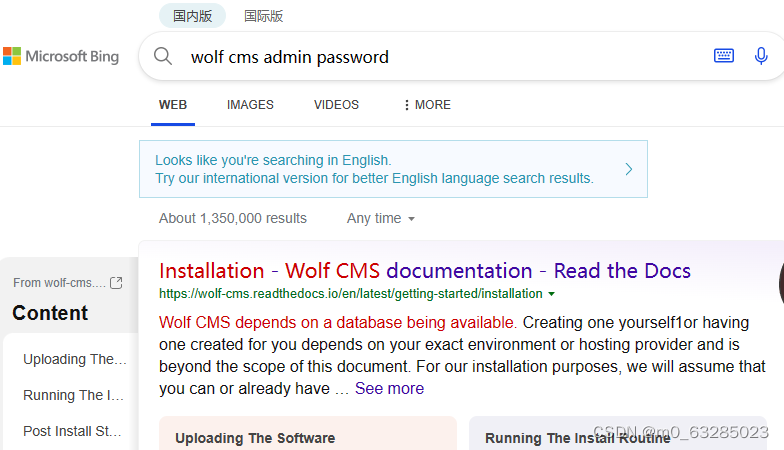Viewport: 784px width, 450px height.
Task: Select Running The I… in Content sidebar
Action: click(x=74, y=396)
